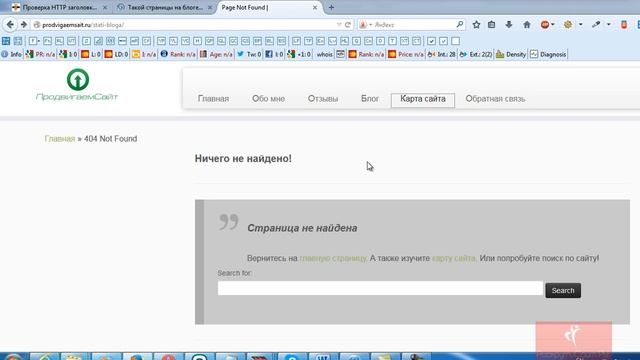The width and height of the screenshot is (640, 360).
Task: Click the Ничего не найдено! heading
Action: 243,159
